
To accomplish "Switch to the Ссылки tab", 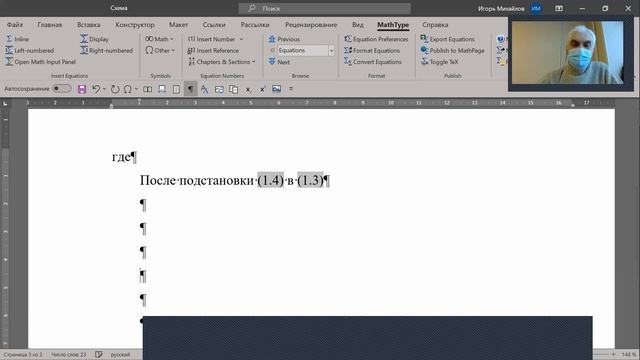I will pyautogui.click(x=214, y=25).
